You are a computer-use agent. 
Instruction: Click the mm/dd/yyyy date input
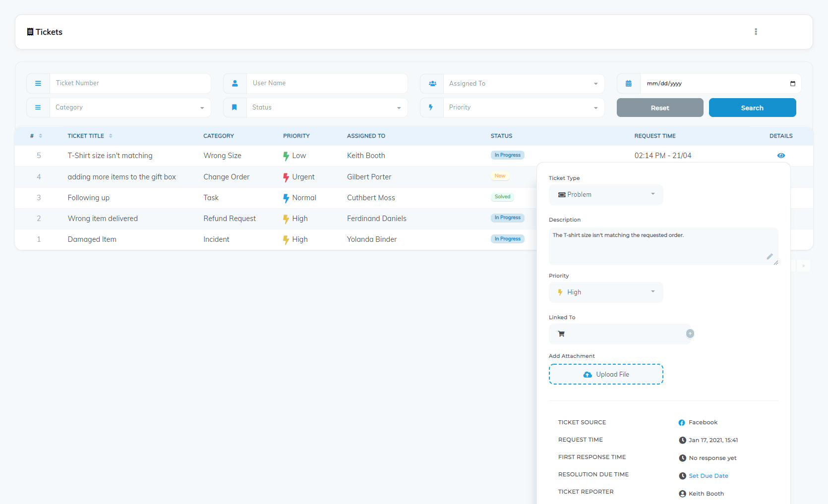click(720, 84)
